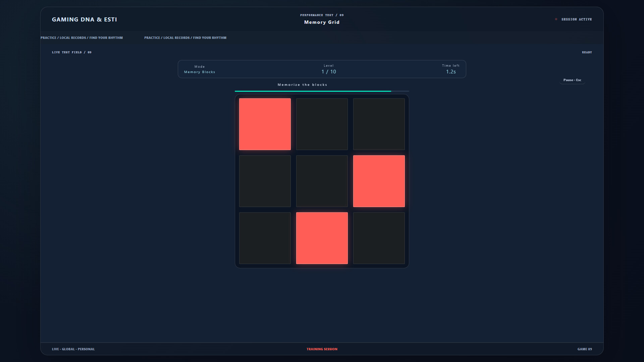Click the red session status dot
This screenshot has height=362, width=644.
556,19
